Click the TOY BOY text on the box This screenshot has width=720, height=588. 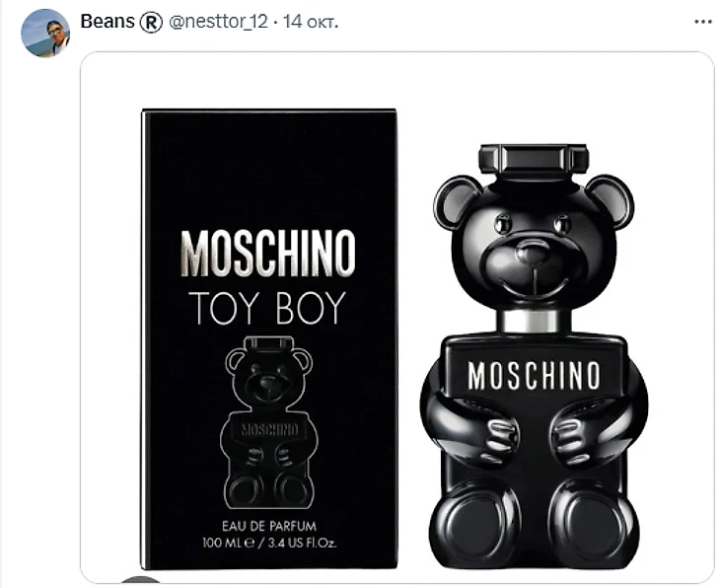click(267, 308)
